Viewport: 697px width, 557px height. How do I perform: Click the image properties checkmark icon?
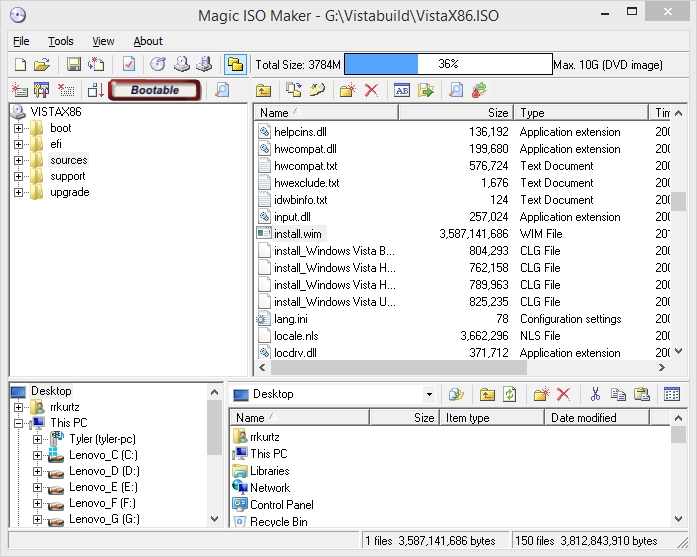pos(129,64)
